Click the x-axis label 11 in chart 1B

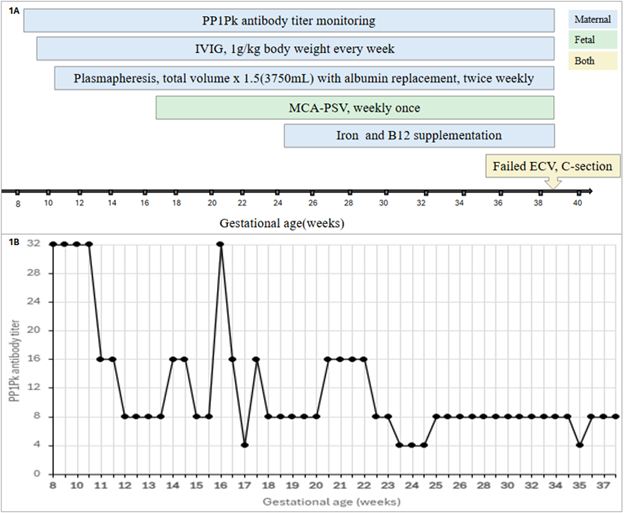click(x=101, y=486)
